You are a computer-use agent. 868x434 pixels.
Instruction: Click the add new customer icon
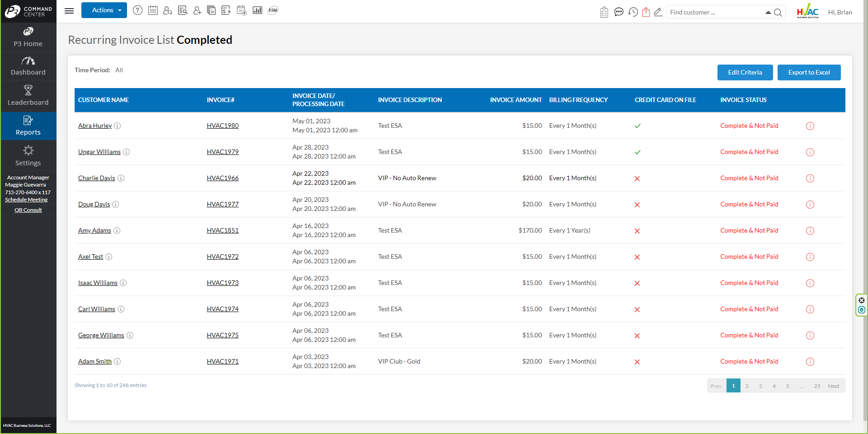tap(198, 10)
